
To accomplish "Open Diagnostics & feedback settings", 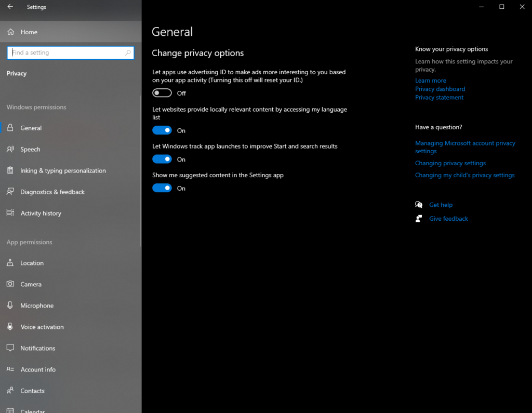I will pyautogui.click(x=71, y=192).
